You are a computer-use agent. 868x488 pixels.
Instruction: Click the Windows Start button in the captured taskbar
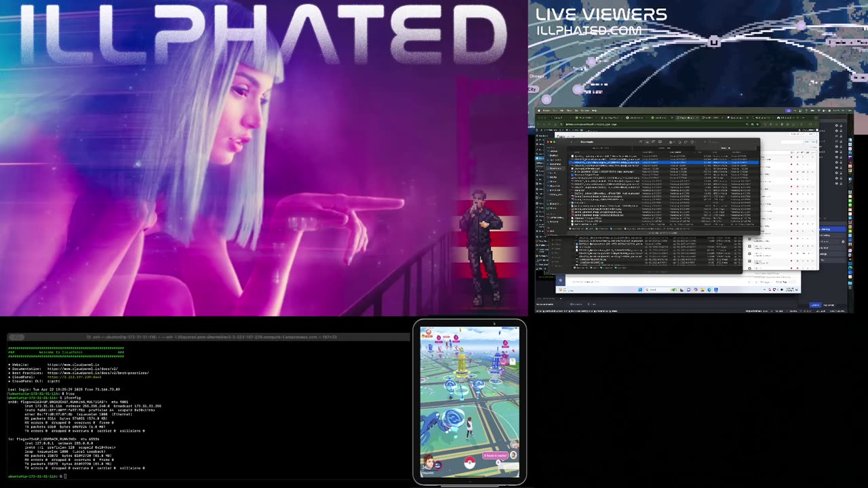[x=640, y=289]
